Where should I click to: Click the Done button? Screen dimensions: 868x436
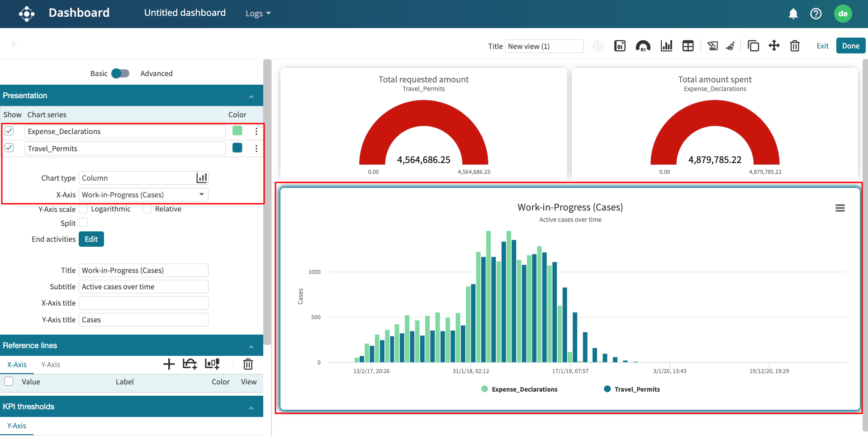pos(850,46)
